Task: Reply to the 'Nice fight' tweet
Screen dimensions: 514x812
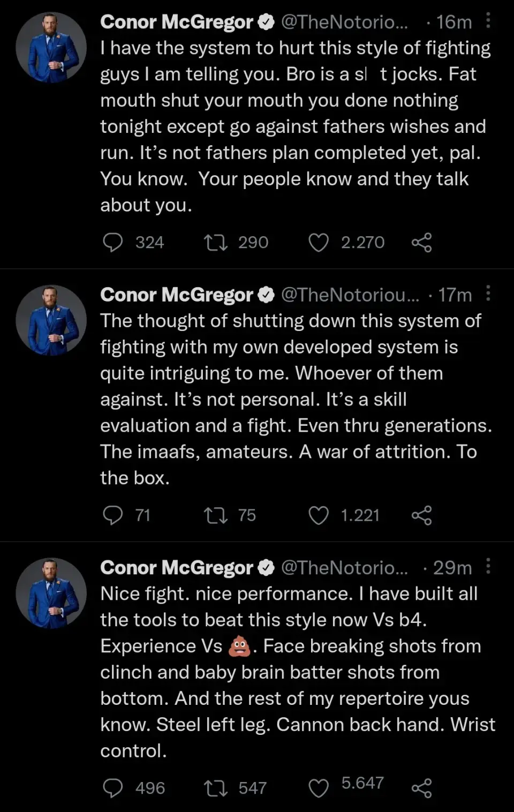Action: [x=113, y=788]
